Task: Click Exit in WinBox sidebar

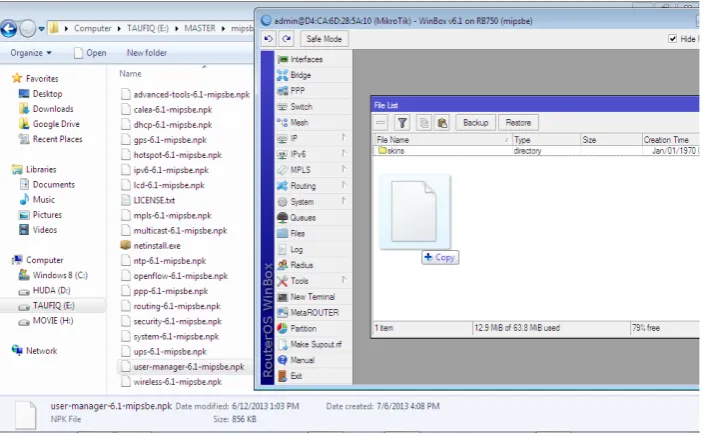Action: click(x=296, y=376)
